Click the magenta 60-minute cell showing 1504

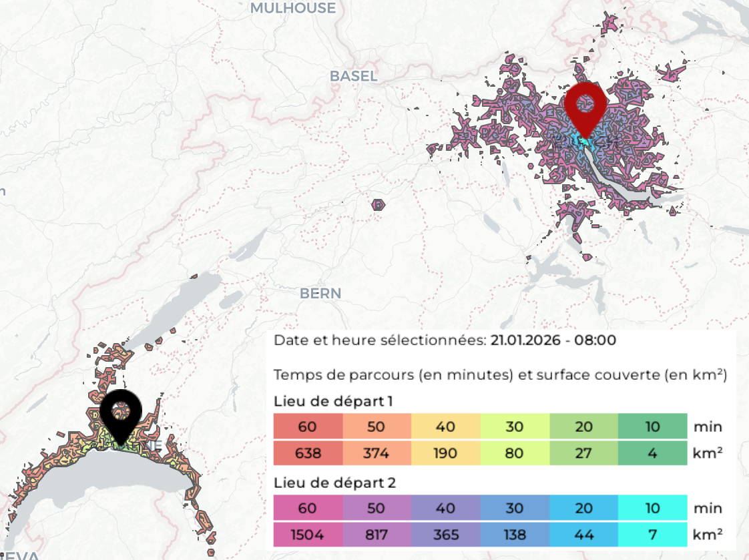308,535
